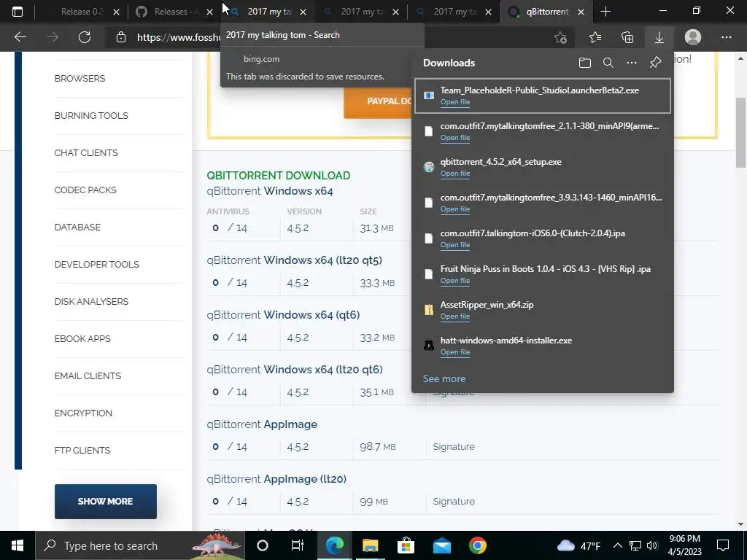Open File Explorer from taskbar
The image size is (747, 560).
(x=370, y=545)
